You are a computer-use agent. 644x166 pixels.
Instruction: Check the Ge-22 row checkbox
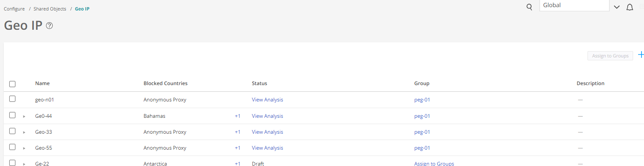pyautogui.click(x=13, y=163)
